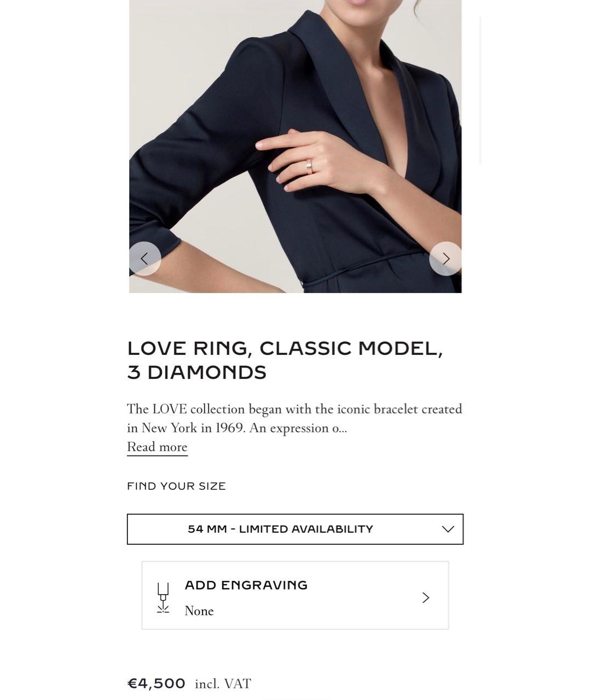Click the model's navy blazer photo
591x700 pixels.
[296, 147]
